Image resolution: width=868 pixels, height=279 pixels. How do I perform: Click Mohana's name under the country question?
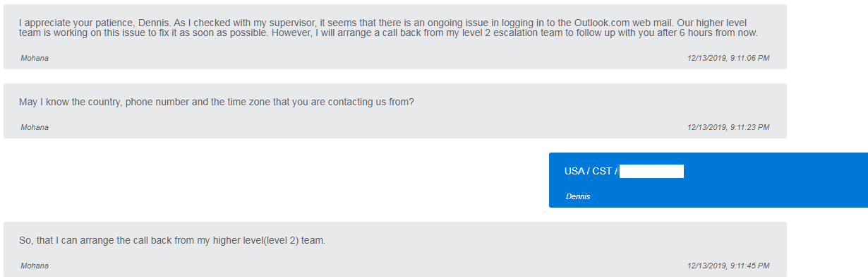point(35,127)
